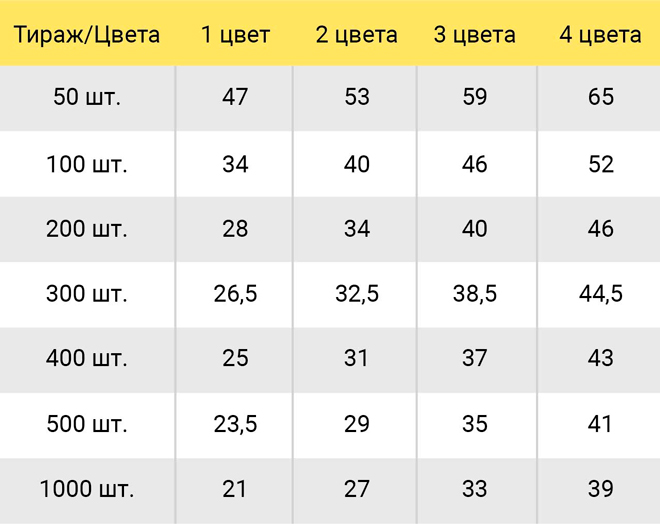Screen dimensions: 660x524
Task: Click the 1000 шт. row label
Action: pyautogui.click(x=87, y=489)
